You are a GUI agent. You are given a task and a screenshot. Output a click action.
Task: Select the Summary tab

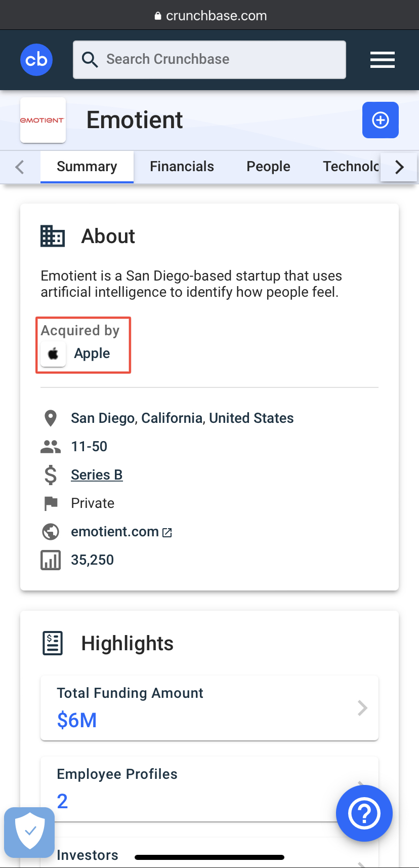click(87, 167)
